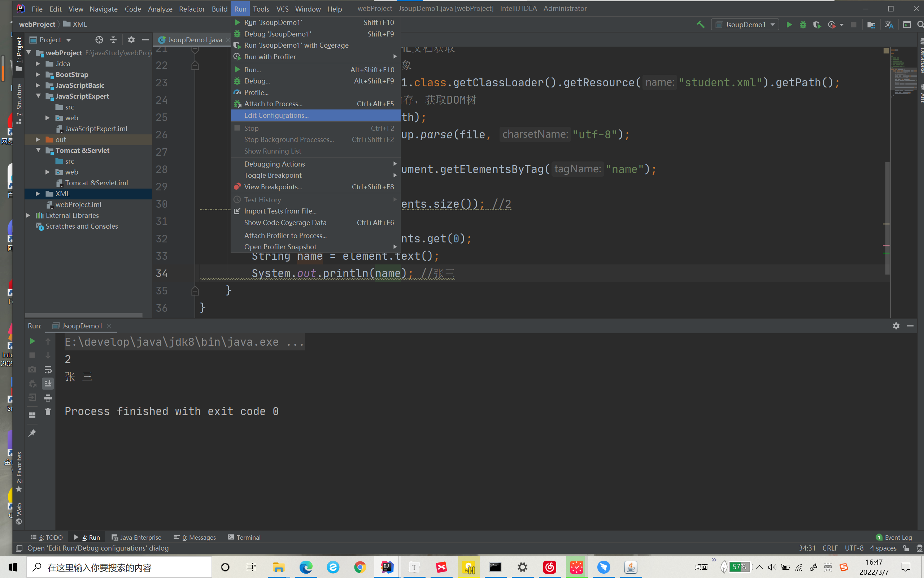Expand the out folder
The image size is (924, 578).
click(x=38, y=139)
